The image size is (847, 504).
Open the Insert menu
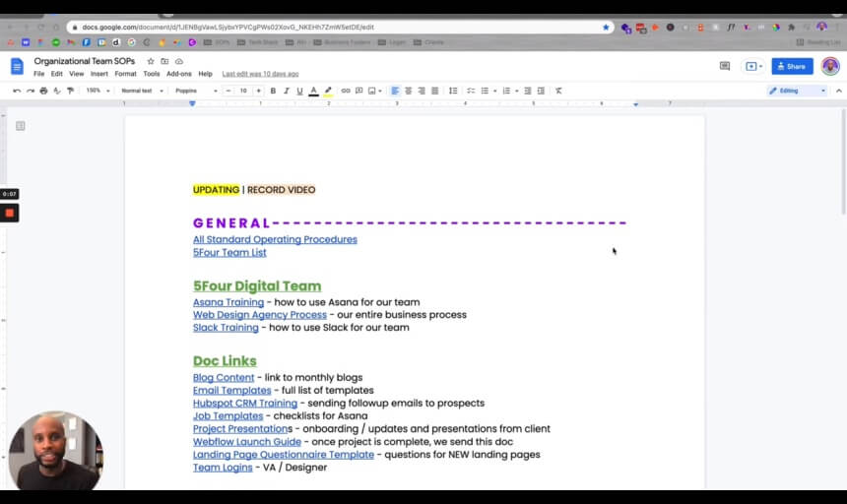coord(98,74)
